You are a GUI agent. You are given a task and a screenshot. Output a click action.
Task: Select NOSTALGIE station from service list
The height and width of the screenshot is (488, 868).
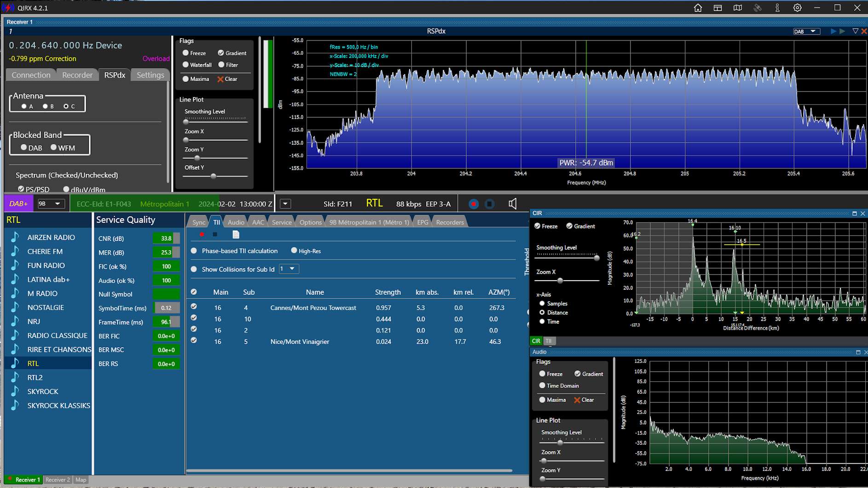tap(46, 308)
